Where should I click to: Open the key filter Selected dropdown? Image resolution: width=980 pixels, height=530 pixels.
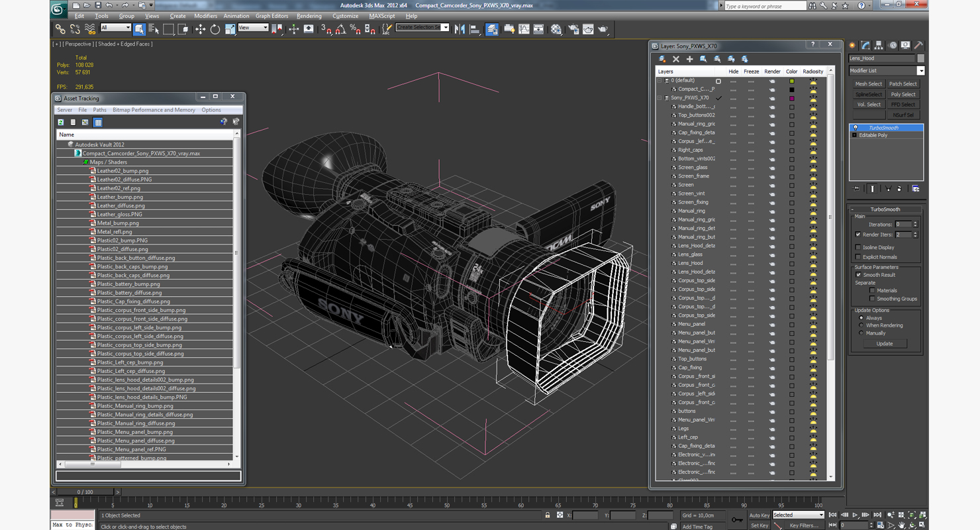[x=798, y=515]
